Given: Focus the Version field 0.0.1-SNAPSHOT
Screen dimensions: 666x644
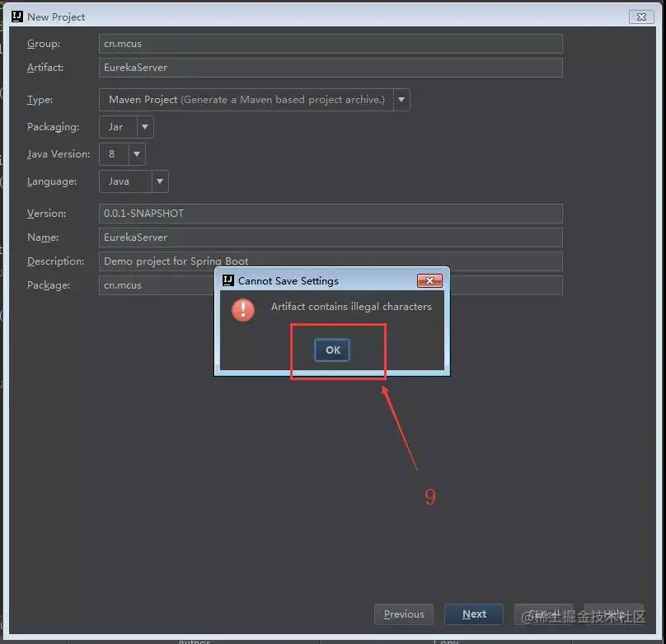Looking at the screenshot, I should pos(331,214).
